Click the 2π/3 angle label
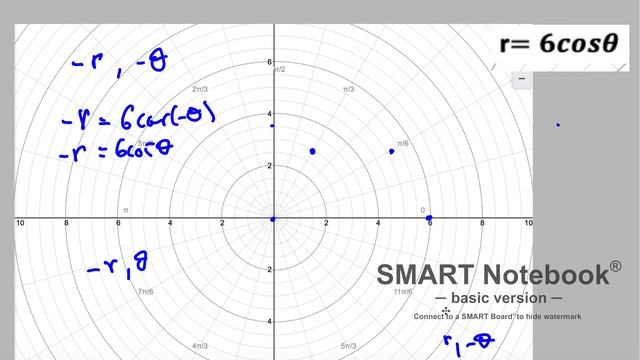Viewport: 640px width, 360px height. tap(200, 89)
